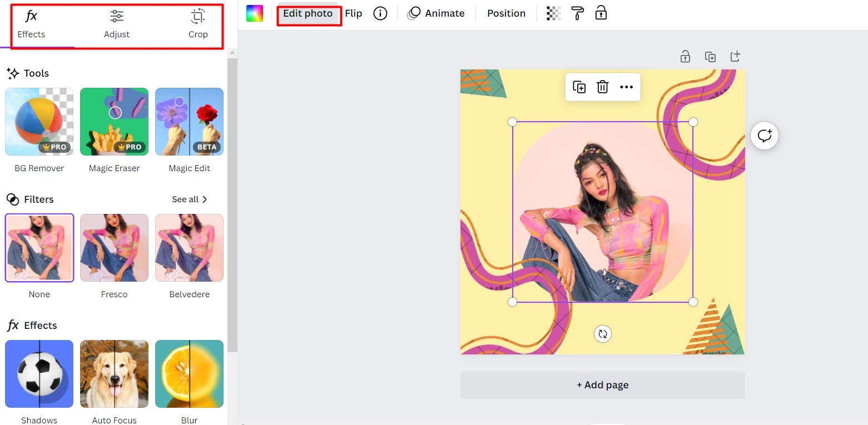Switch to the Edit photo tab
This screenshot has height=425, width=868.
click(x=308, y=13)
